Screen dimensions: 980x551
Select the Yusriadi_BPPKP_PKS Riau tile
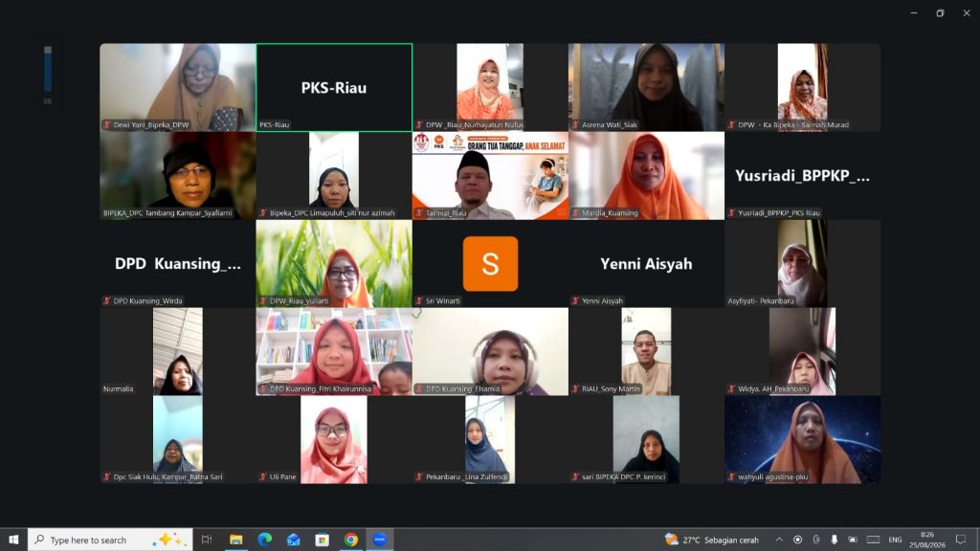coord(803,176)
